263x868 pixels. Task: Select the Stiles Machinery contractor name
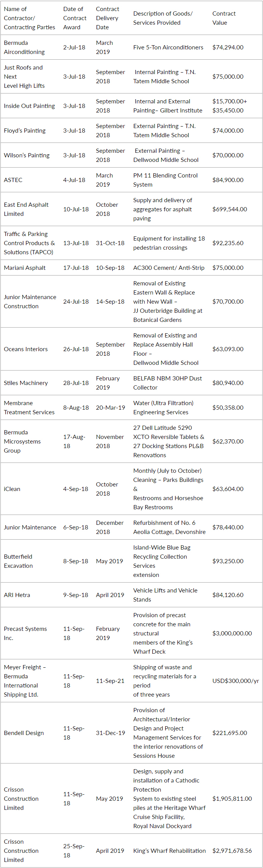tap(26, 383)
